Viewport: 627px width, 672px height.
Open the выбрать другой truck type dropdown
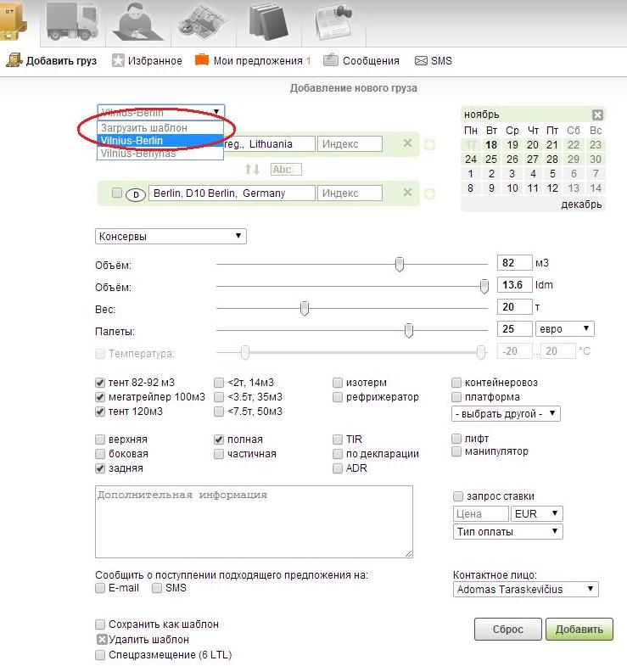click(x=506, y=413)
